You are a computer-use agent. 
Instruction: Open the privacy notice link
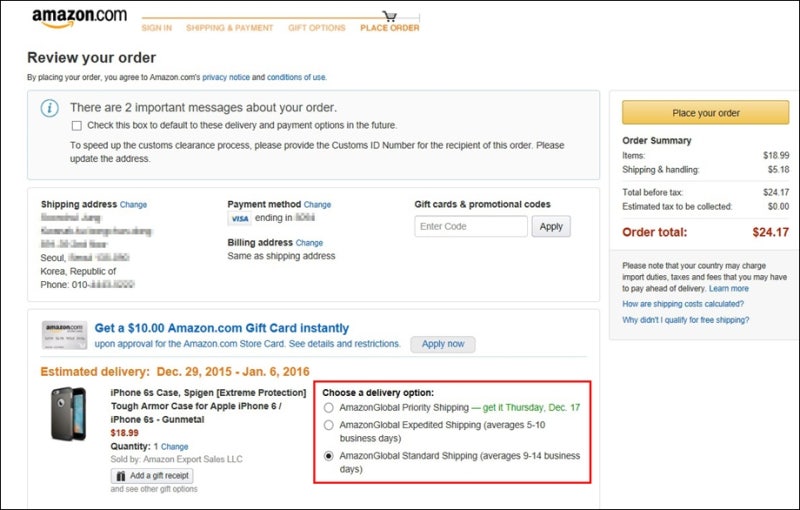pos(226,78)
